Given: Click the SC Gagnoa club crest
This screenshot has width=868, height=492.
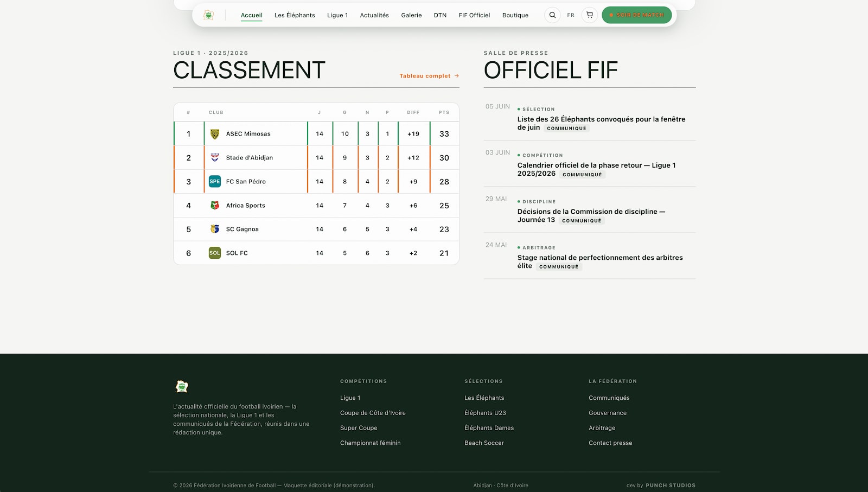Looking at the screenshot, I should tap(215, 229).
